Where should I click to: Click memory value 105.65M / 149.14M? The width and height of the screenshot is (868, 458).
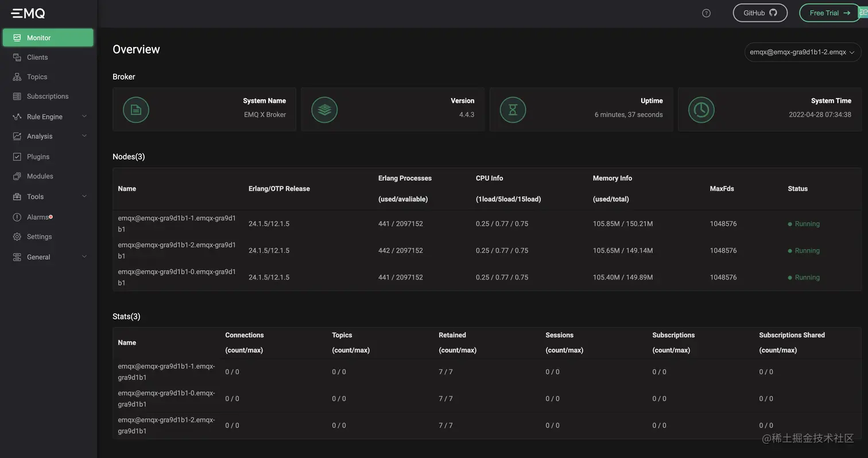pyautogui.click(x=623, y=251)
